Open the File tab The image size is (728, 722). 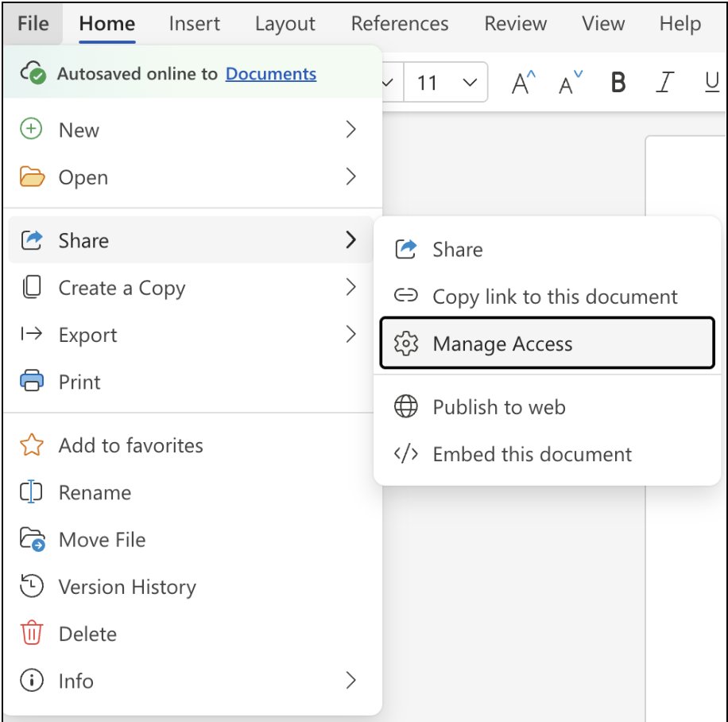[x=33, y=24]
